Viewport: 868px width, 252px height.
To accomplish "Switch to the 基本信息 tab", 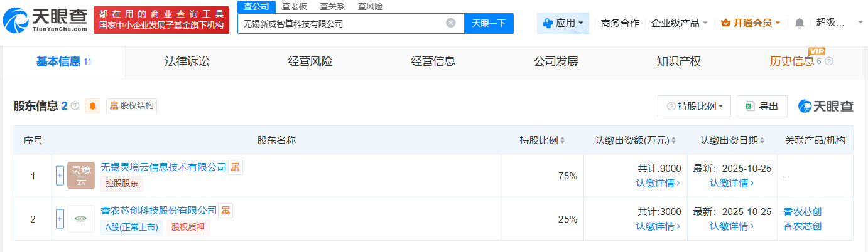I will point(63,61).
